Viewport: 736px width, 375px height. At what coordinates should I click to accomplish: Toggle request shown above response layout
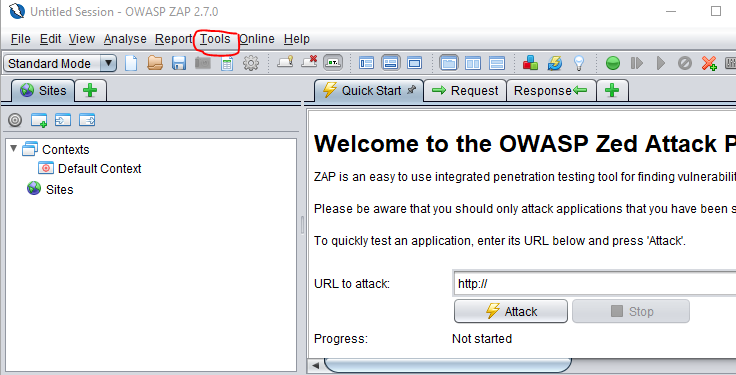point(497,63)
